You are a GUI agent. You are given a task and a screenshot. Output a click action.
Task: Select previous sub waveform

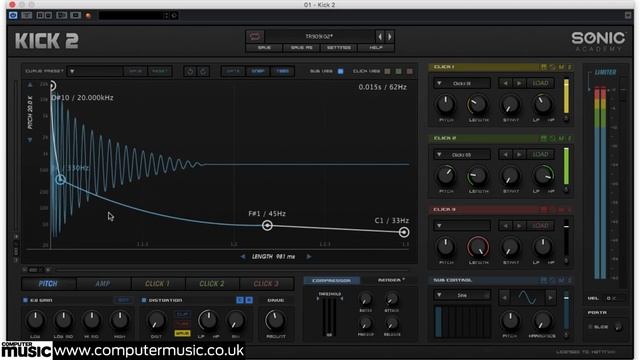pos(504,298)
